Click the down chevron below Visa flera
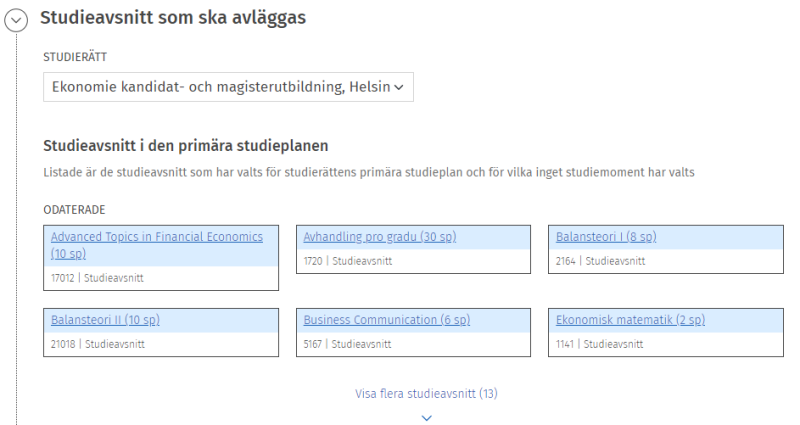Screen dimensions: 800x425 click(427, 417)
